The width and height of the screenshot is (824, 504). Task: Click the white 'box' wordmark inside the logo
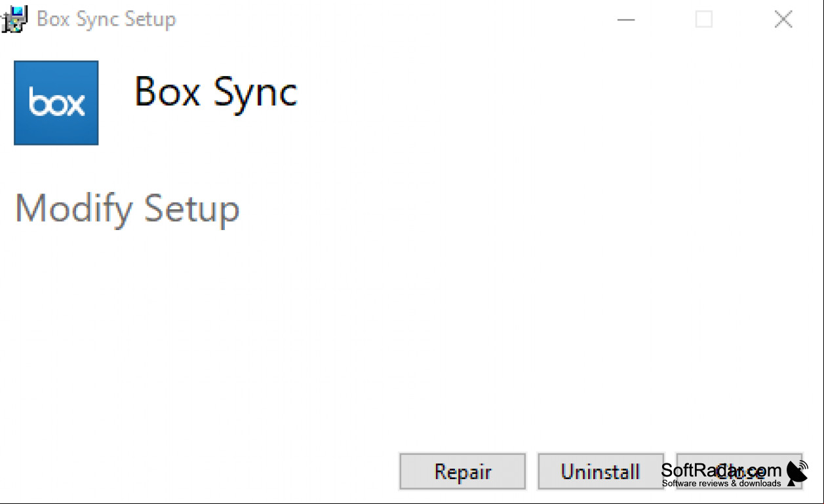tap(57, 104)
